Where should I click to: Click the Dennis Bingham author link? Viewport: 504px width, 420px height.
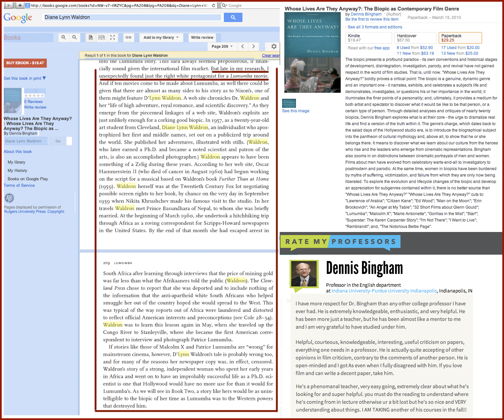(366, 14)
